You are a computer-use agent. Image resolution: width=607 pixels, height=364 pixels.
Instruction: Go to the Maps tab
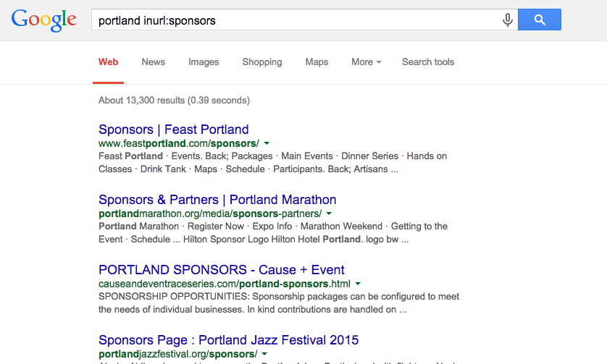tap(317, 62)
